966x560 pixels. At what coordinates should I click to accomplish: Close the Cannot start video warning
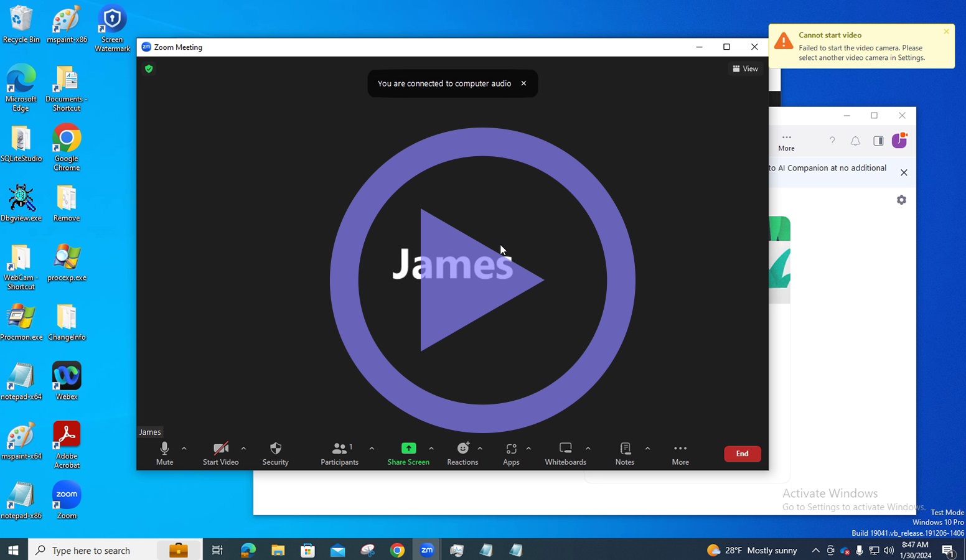point(946,32)
